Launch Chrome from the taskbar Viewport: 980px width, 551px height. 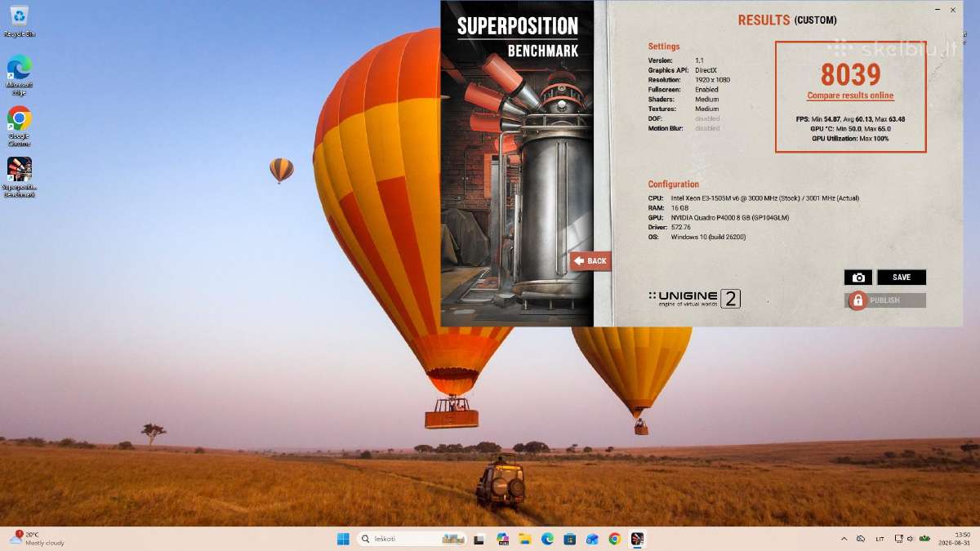[x=614, y=539]
